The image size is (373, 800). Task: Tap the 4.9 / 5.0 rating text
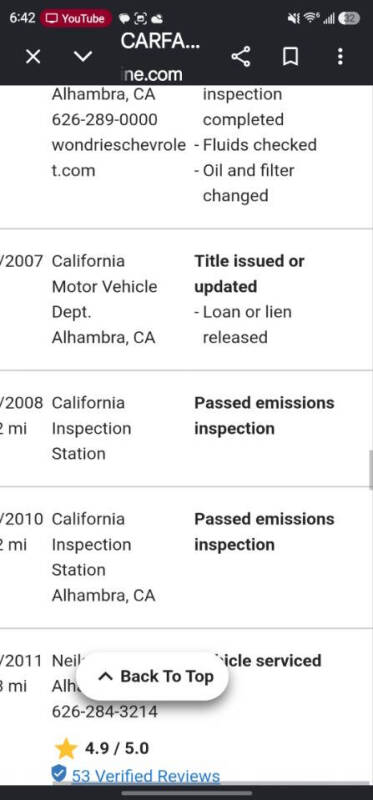tap(117, 748)
